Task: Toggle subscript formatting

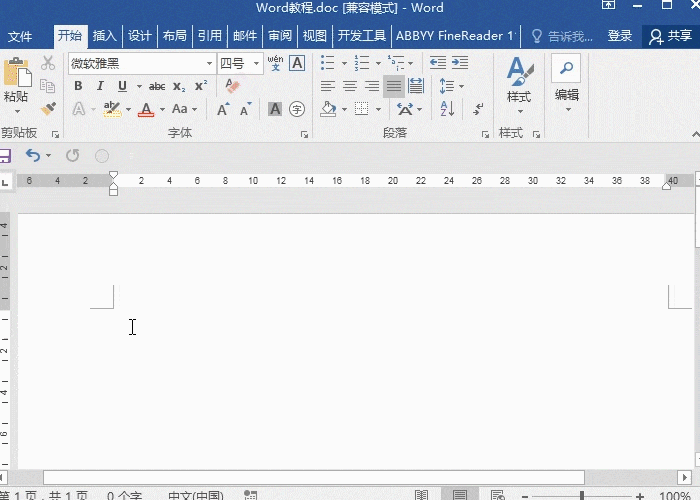Action: [179, 86]
